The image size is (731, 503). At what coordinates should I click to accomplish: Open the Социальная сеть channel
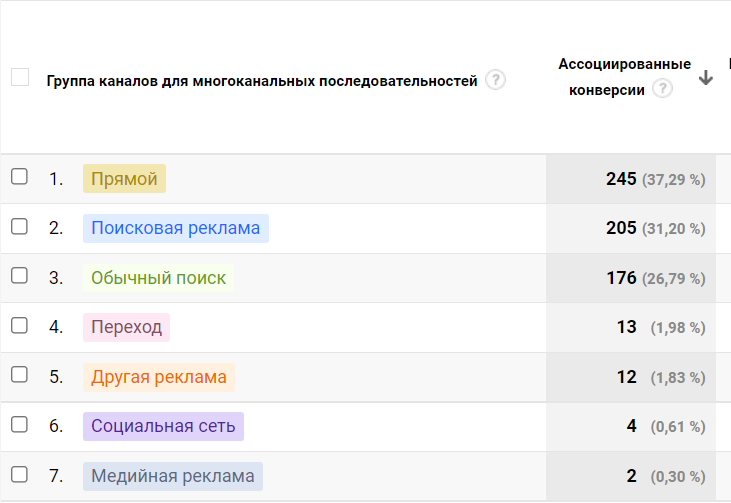pos(163,426)
